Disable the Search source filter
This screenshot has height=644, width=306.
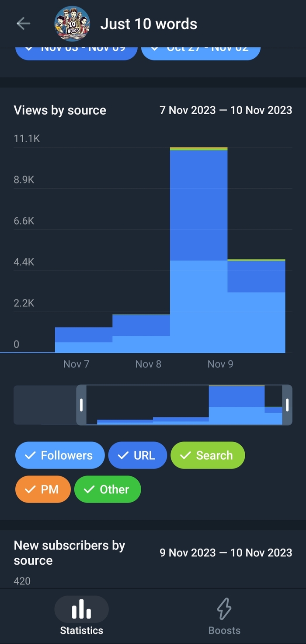208,455
